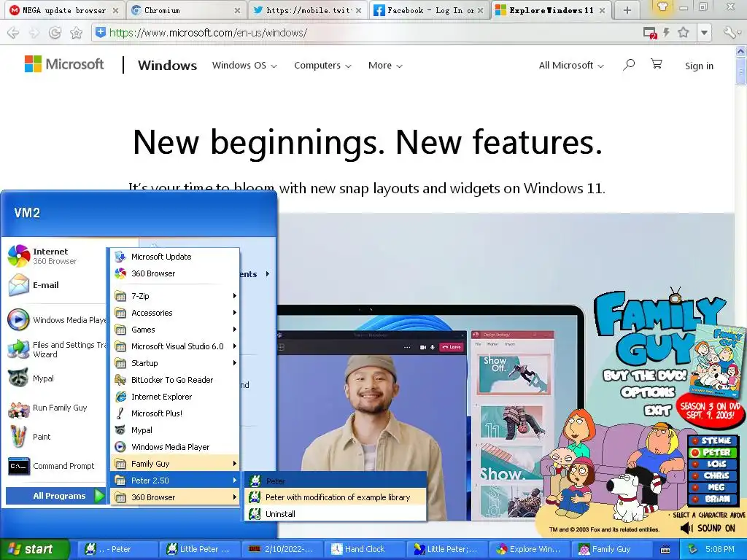Launch Internet 360 Browser from Start menu
The image size is (747, 560).
pyautogui.click(x=53, y=256)
